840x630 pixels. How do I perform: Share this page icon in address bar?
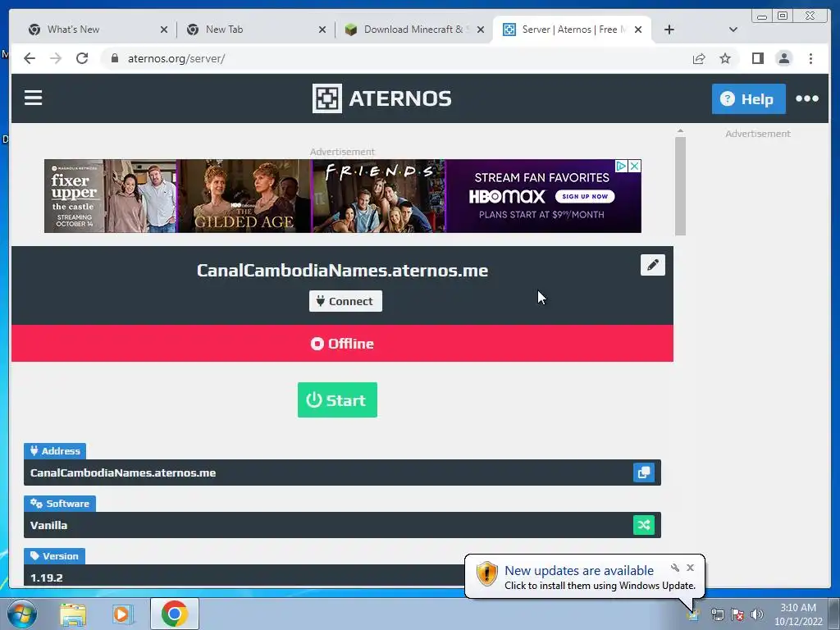[699, 58]
